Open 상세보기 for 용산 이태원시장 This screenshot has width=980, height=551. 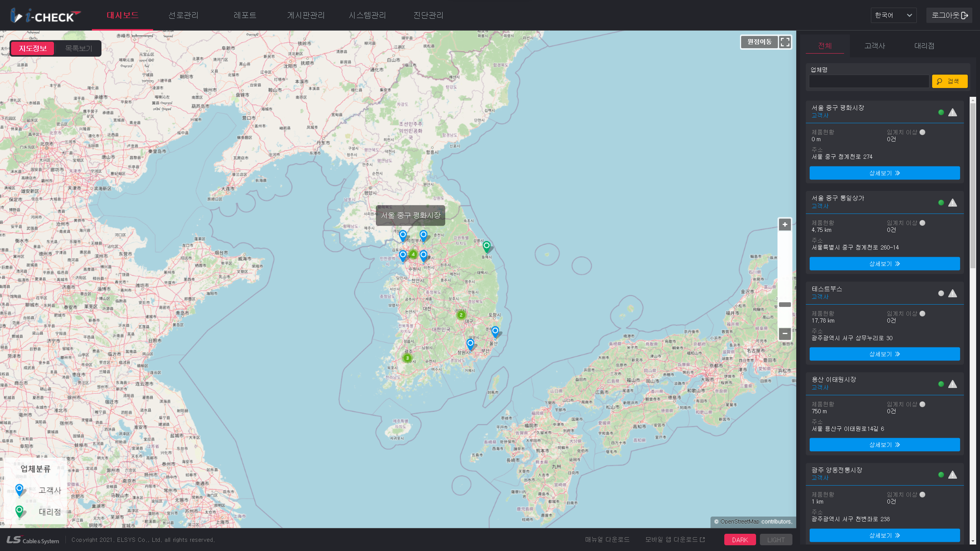(885, 445)
